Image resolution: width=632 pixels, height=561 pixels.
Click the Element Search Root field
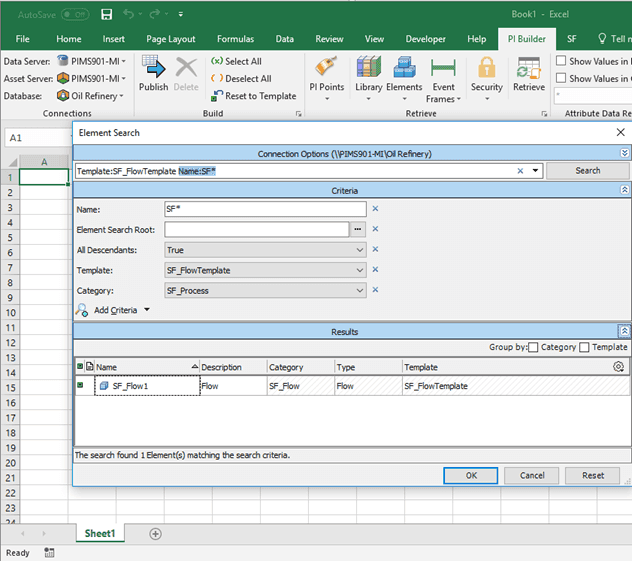pyautogui.click(x=257, y=229)
